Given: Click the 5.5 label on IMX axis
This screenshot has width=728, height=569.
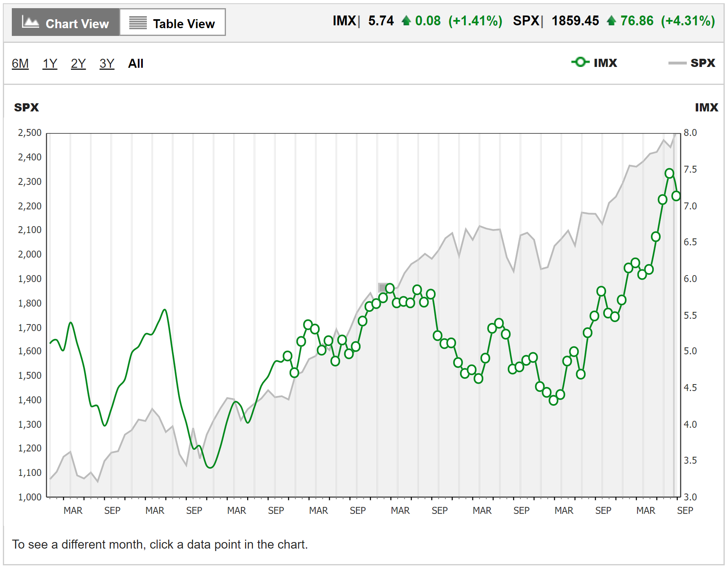Looking at the screenshot, I should click(x=690, y=316).
